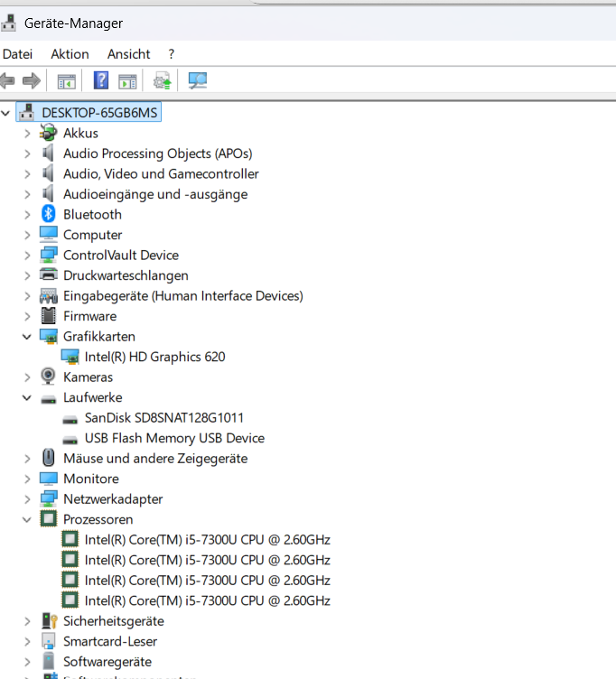Toggle the action pane toolbar icon
The height and width of the screenshot is (679, 616).
coord(127,81)
